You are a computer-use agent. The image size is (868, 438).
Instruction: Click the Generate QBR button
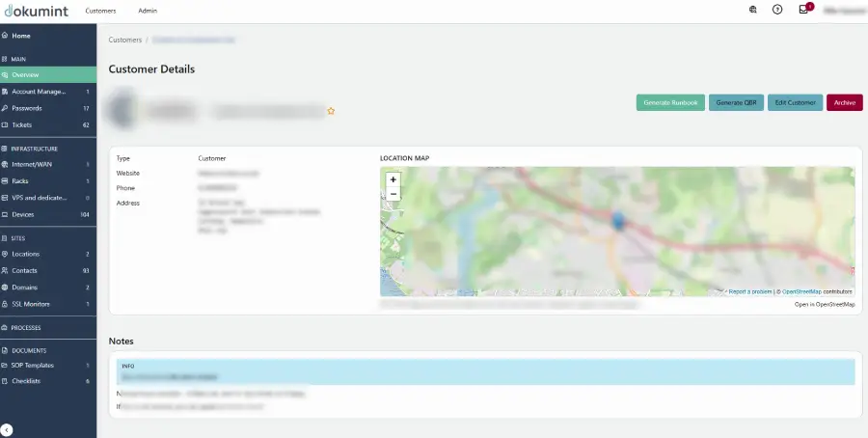(736, 102)
